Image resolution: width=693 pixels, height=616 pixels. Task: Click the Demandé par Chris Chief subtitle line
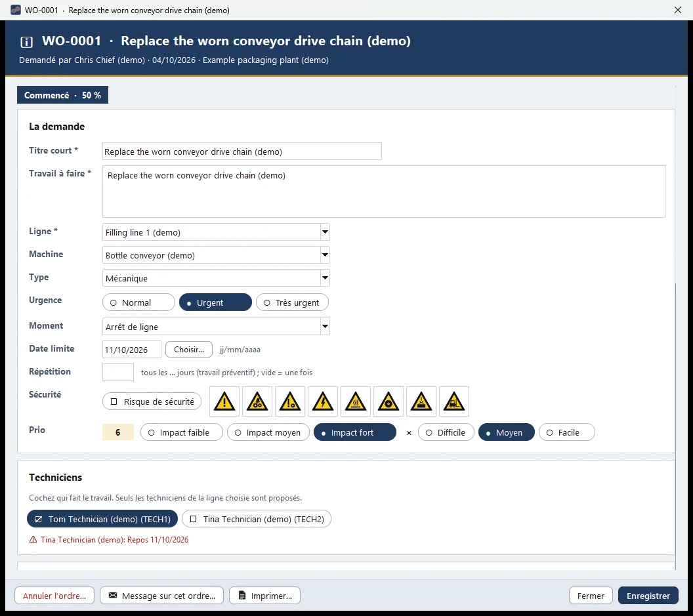tap(174, 60)
